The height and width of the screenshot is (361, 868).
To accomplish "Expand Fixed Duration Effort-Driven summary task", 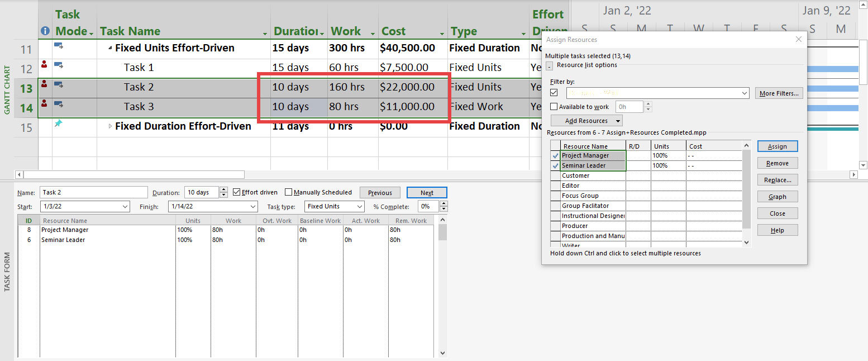I will 110,126.
